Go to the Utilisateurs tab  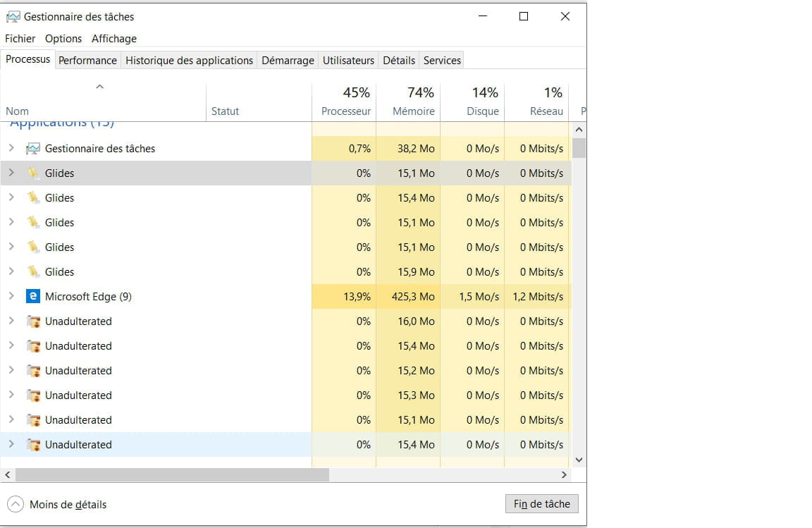point(348,60)
